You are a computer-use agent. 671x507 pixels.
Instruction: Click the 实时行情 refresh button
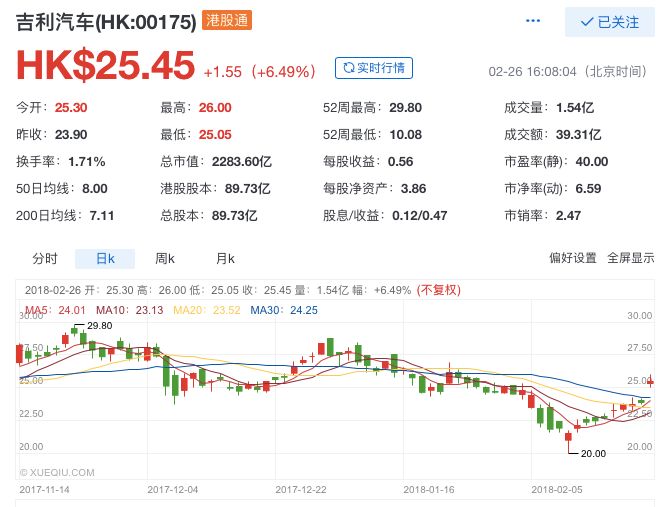(x=374, y=68)
